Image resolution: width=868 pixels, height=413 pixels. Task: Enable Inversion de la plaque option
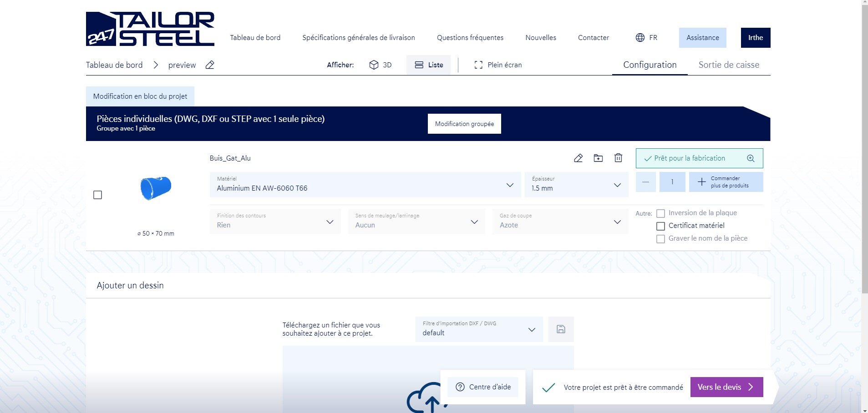tap(660, 213)
